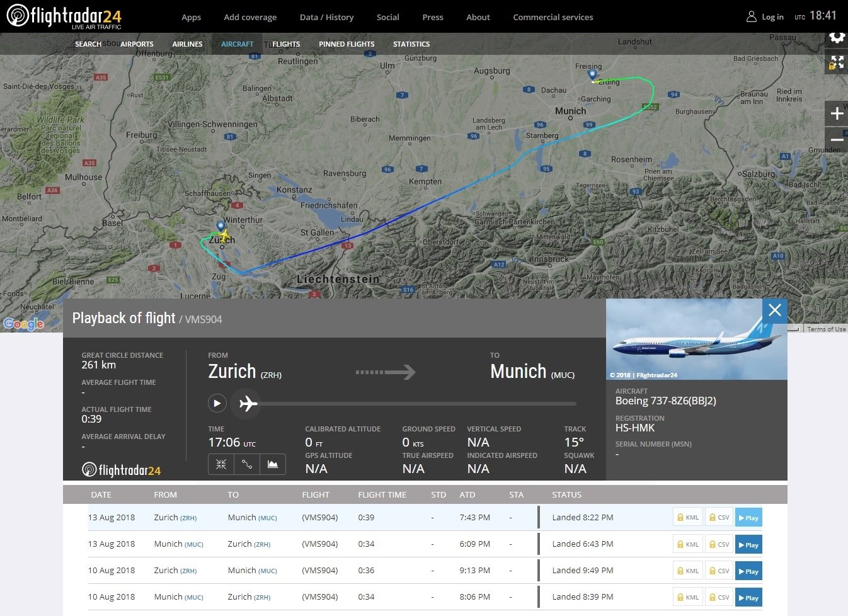Show the altitude graph icon
The height and width of the screenshot is (616, 848).
point(273,464)
